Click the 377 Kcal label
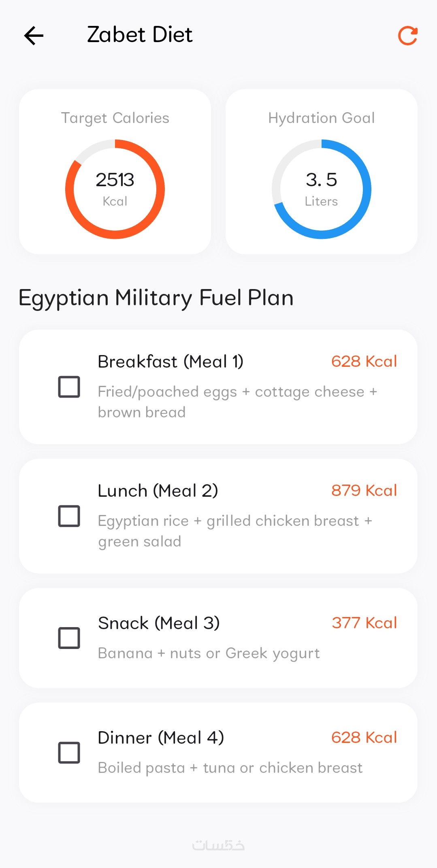This screenshot has height=868, width=437. coord(364,623)
